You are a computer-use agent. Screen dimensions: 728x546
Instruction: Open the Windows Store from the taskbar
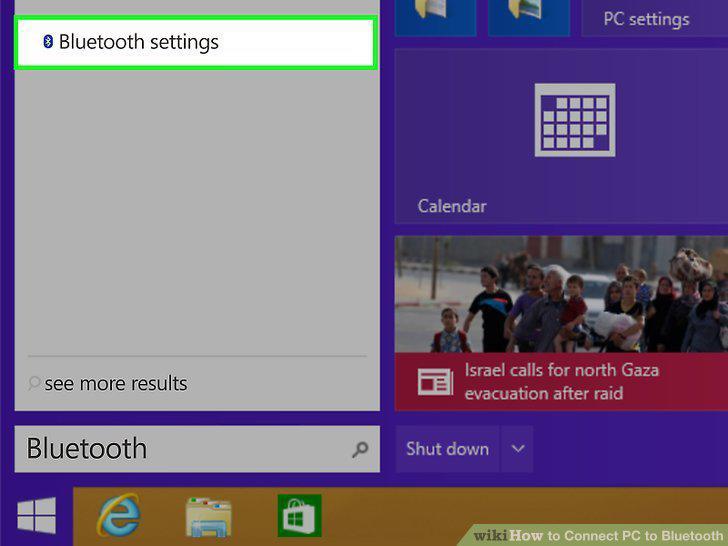[x=299, y=515]
